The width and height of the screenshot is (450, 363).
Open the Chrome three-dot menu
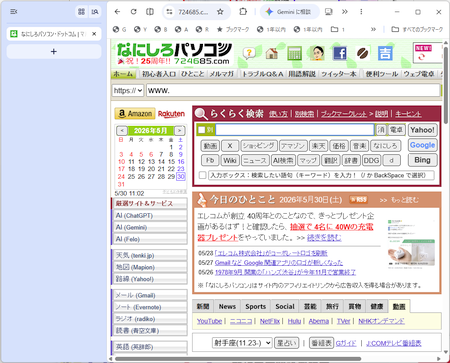pos(361,12)
